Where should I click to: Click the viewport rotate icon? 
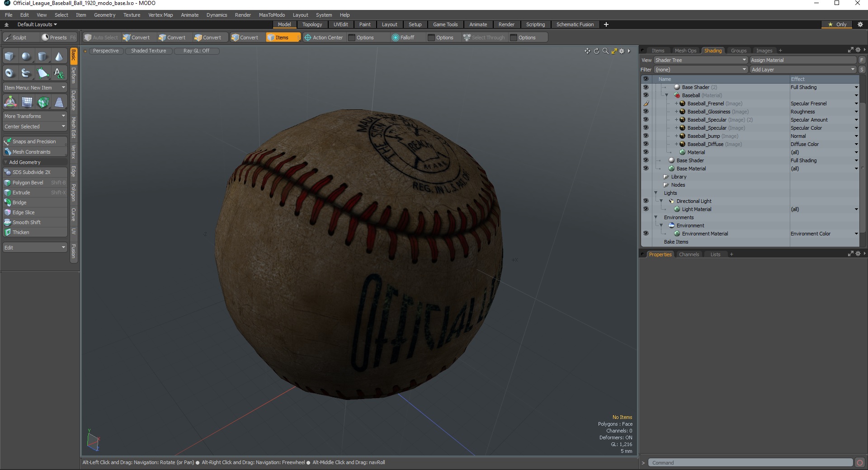point(596,51)
